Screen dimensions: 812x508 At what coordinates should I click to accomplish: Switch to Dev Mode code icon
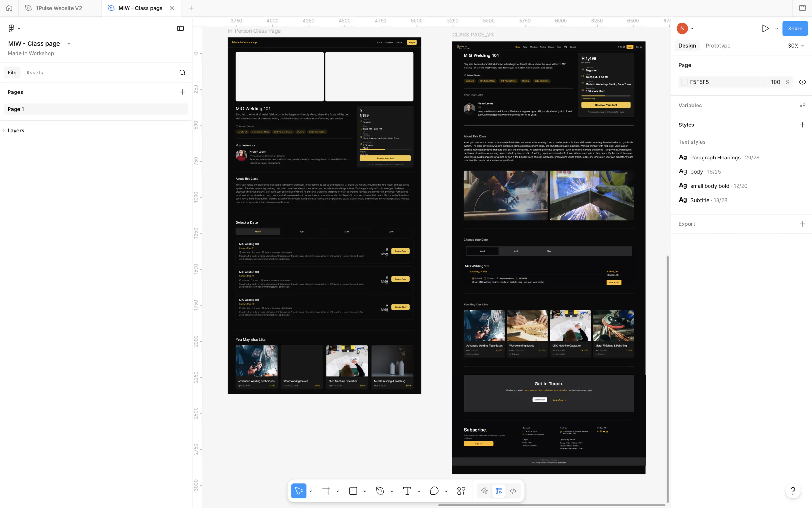click(x=513, y=491)
